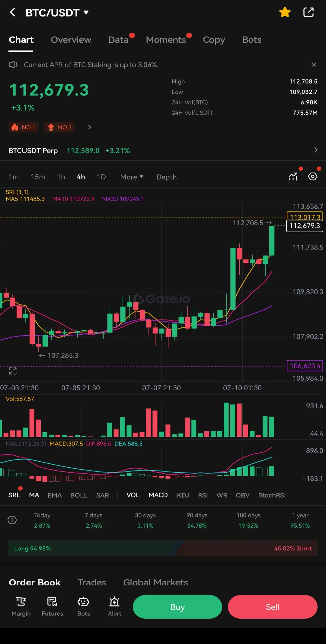Enable the KDJ sub-indicator

183,495
